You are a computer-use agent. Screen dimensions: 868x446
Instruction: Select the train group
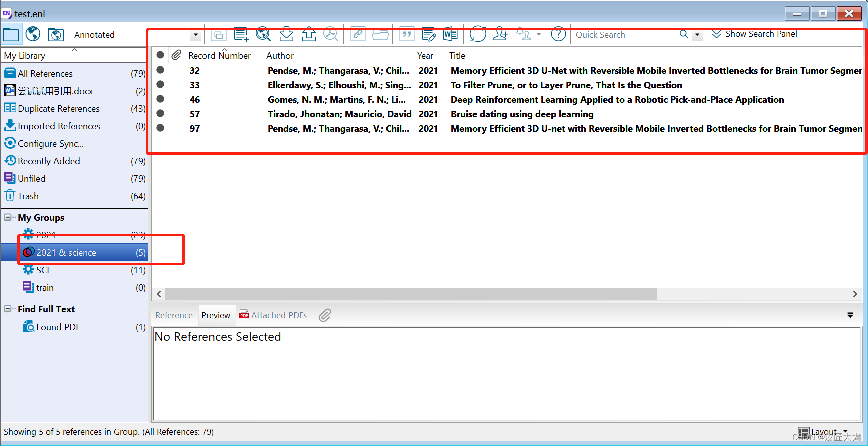(x=75, y=287)
